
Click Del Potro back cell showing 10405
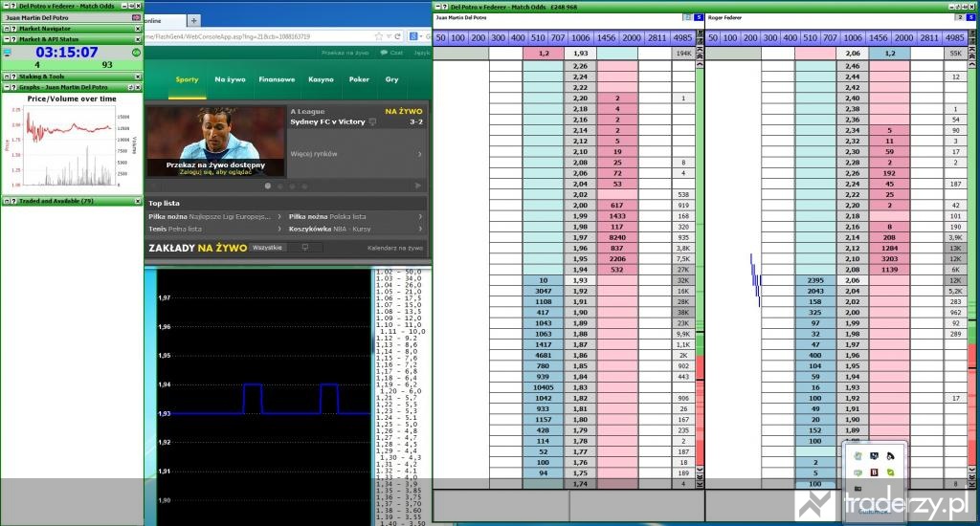point(544,387)
